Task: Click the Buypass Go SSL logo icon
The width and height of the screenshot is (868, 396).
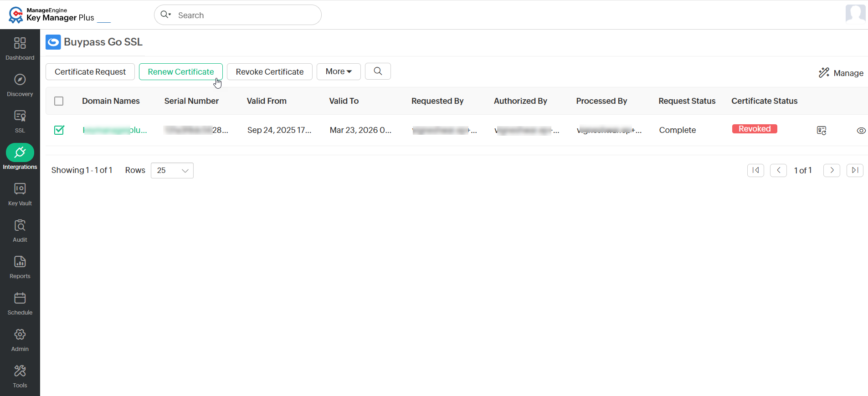Action: point(53,42)
